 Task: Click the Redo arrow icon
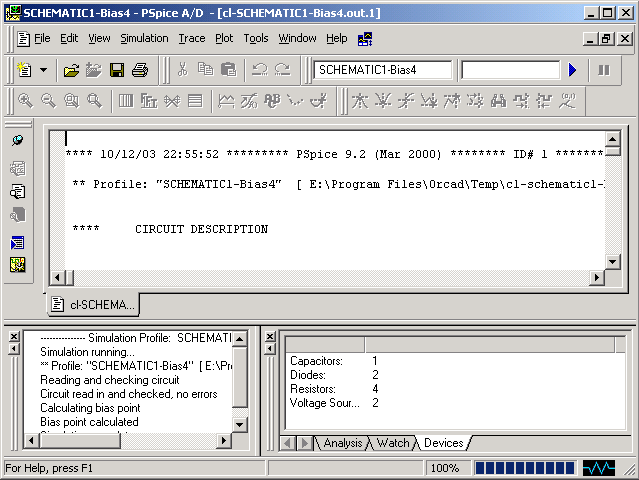click(x=282, y=70)
